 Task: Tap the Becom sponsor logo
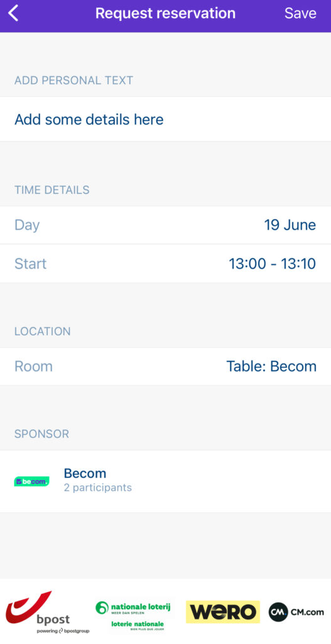click(31, 481)
